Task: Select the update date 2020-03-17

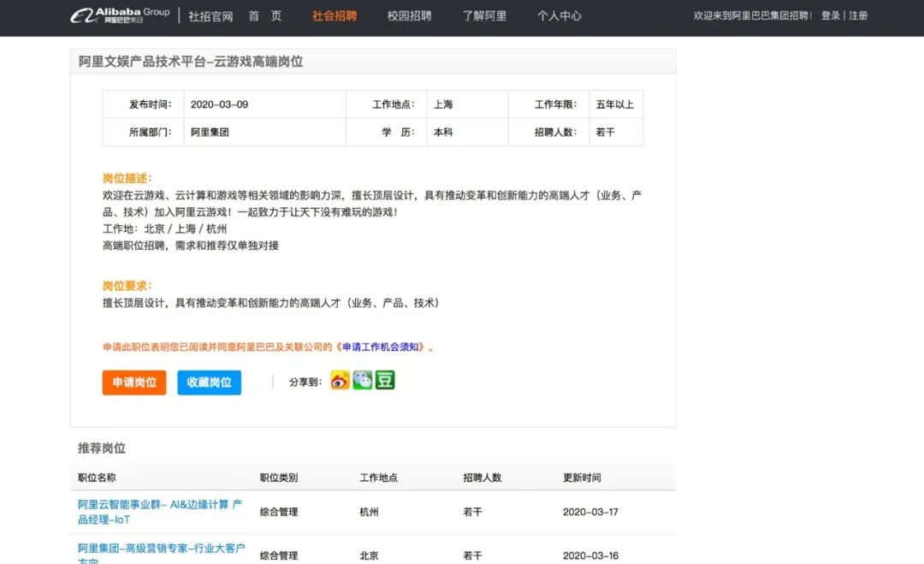Action: [x=590, y=512]
